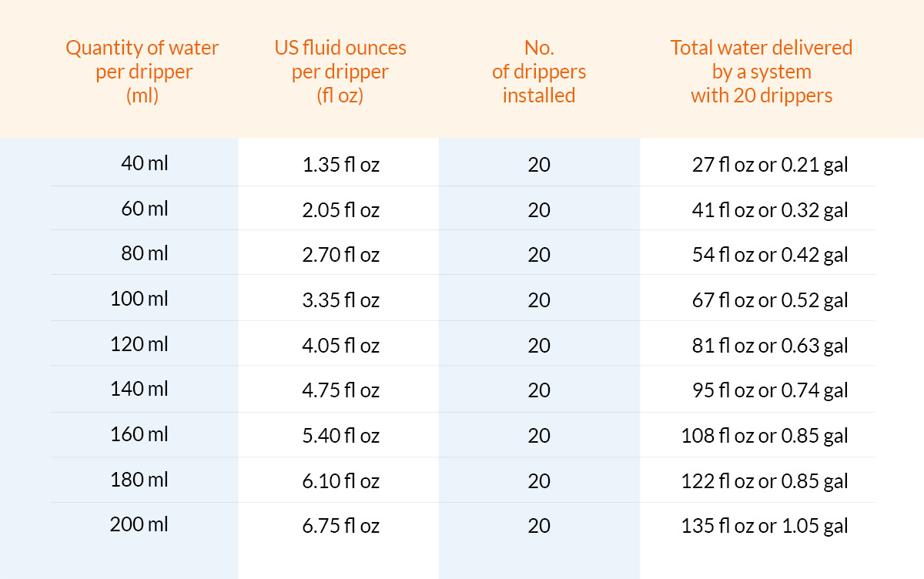924x579 pixels.
Task: Click the "135 fl oz or 1.05 gal" cell
Action: point(765,527)
